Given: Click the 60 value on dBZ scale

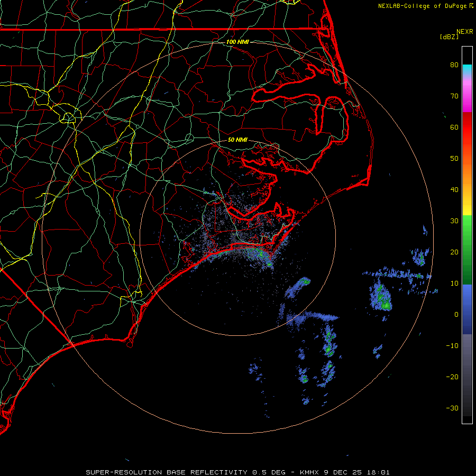Looking at the screenshot, I should pyautogui.click(x=454, y=127).
